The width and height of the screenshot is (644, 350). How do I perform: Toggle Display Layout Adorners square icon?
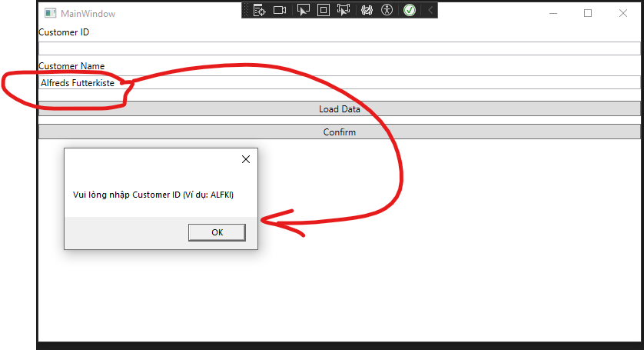pyautogui.click(x=324, y=10)
